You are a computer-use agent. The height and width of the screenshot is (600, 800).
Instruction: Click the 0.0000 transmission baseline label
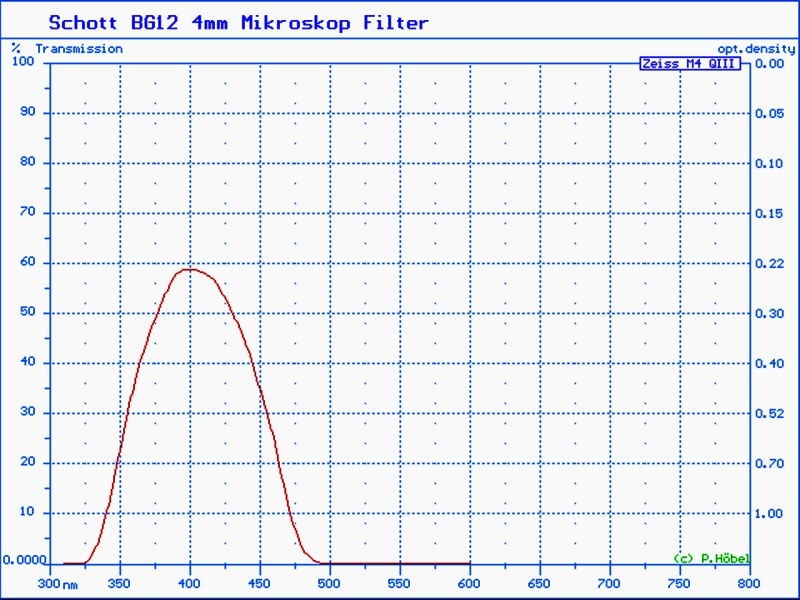coord(23,560)
